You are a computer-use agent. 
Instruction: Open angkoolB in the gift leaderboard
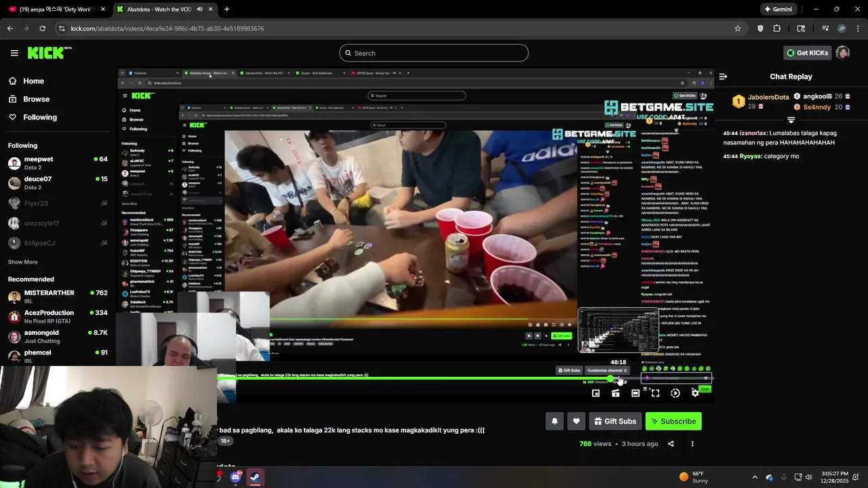(817, 96)
